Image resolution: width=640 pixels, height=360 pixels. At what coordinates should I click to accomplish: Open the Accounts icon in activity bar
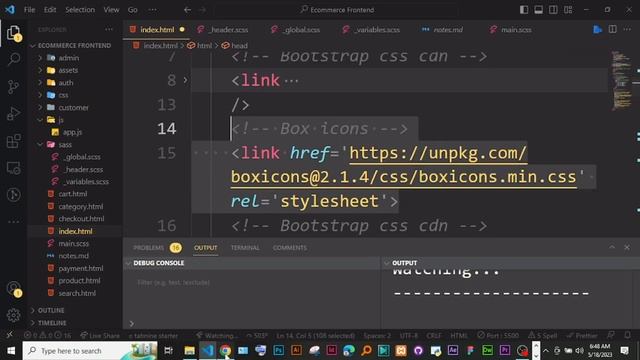pos(13,288)
